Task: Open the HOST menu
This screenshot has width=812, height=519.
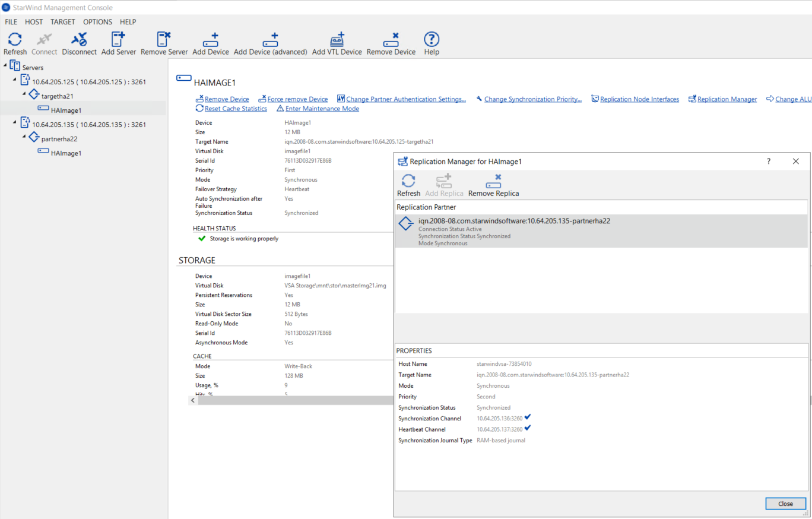Action: (x=34, y=22)
